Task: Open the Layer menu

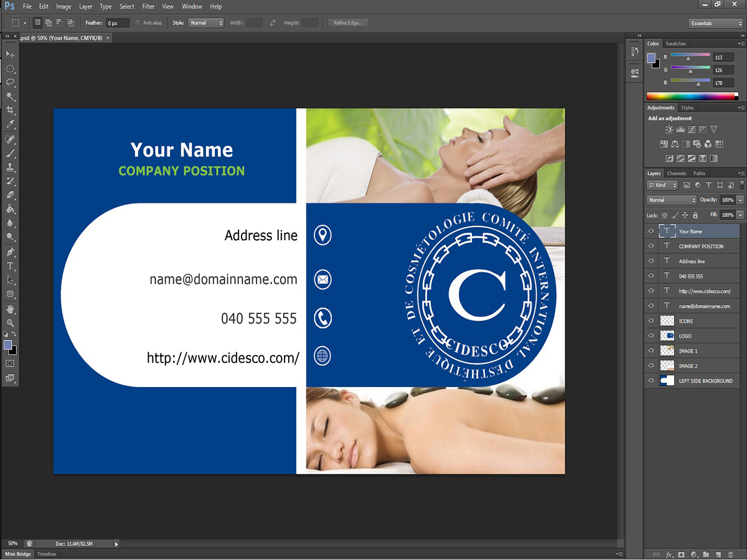Action: (86, 6)
